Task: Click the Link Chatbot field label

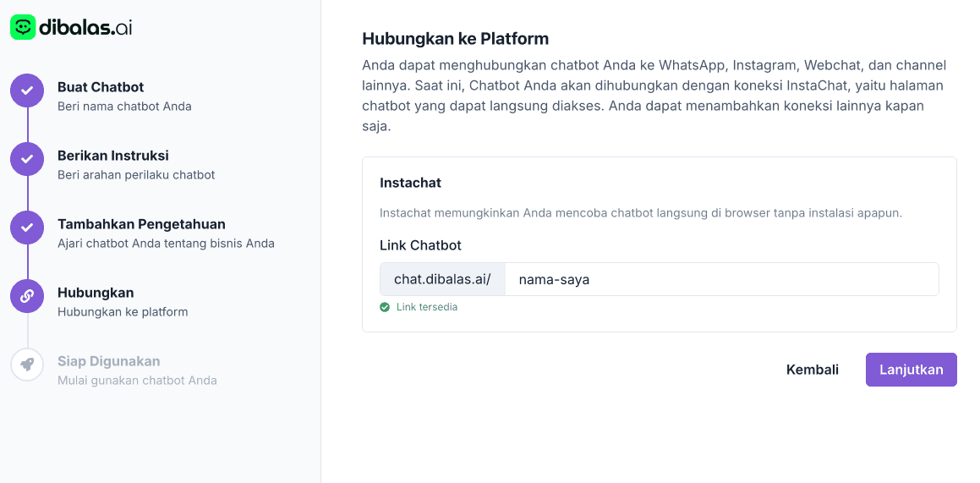Action: click(x=420, y=245)
